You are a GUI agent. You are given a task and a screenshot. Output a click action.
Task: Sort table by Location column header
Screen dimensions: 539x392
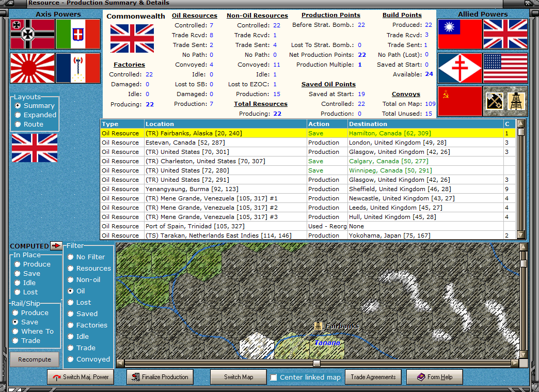point(226,124)
